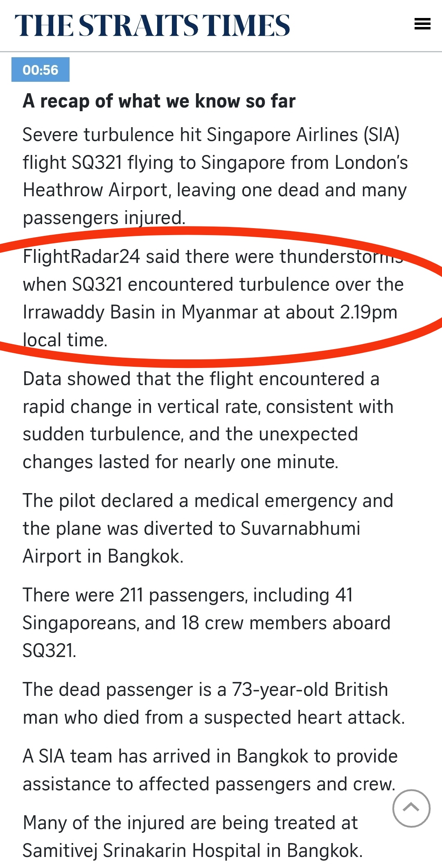The height and width of the screenshot is (868, 442).
Task: Select the paragraph about 211 passengers aboard
Action: coord(207,623)
